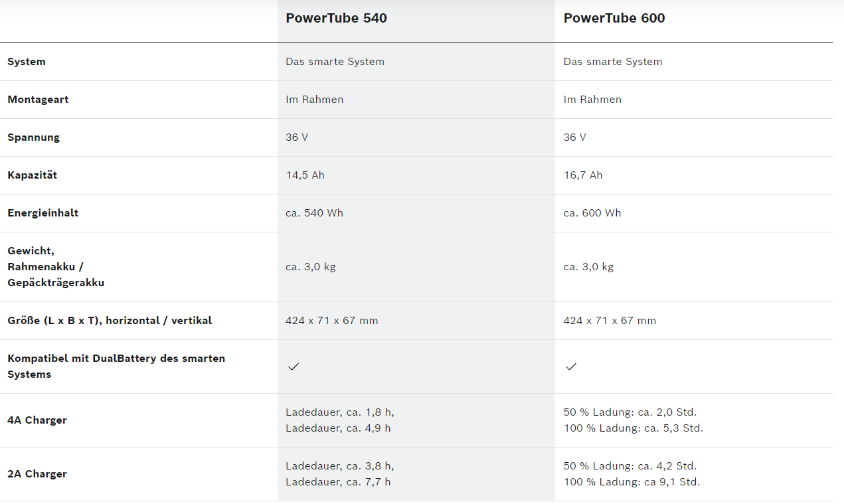Click the Kompatibel mit DualBattery row label
The height and width of the screenshot is (504, 844).
tap(116, 367)
